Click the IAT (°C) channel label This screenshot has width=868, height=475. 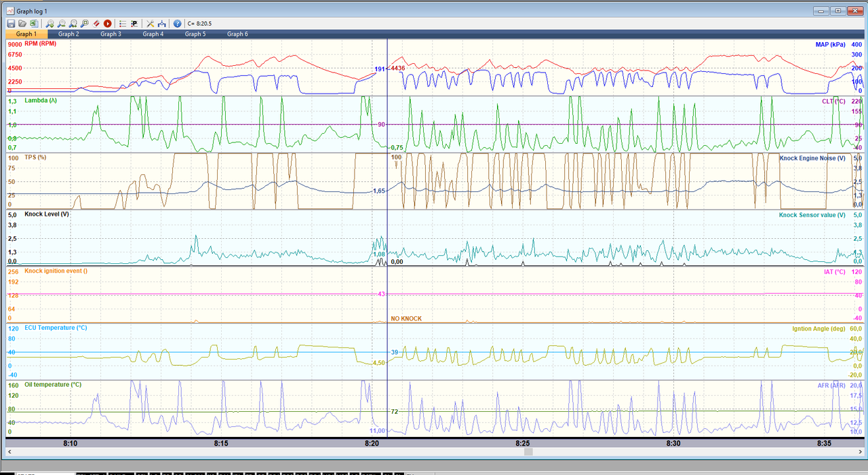coord(834,271)
